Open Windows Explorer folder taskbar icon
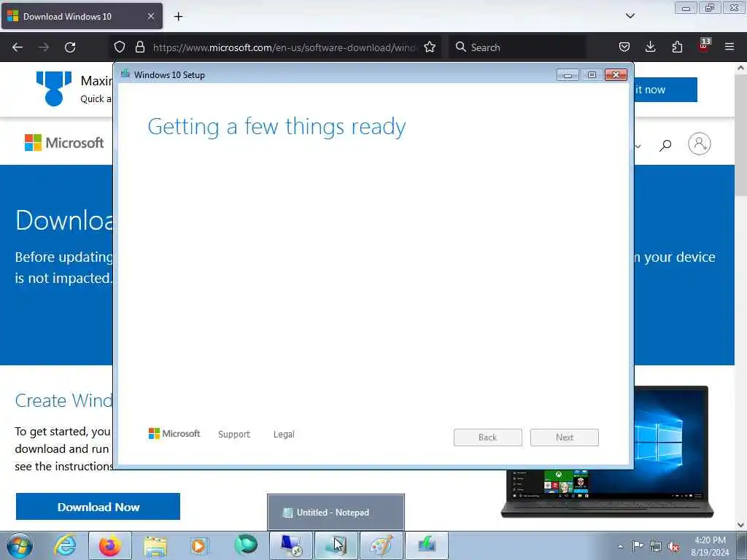The height and width of the screenshot is (560, 747). pyautogui.click(x=155, y=545)
